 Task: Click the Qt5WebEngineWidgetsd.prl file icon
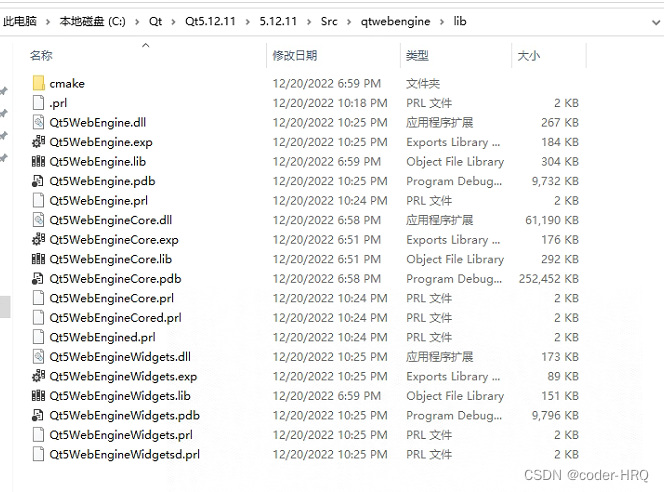39,454
